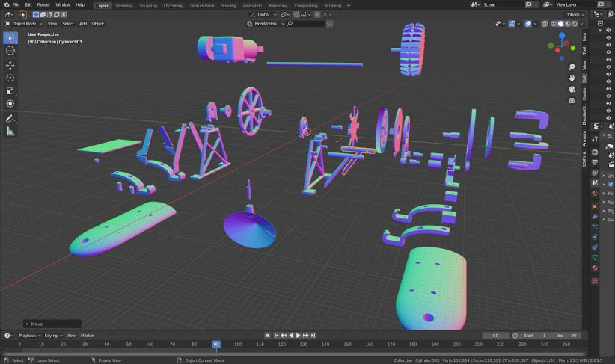
Task: Add a new workspace with plus button
Action: pyautogui.click(x=349, y=6)
